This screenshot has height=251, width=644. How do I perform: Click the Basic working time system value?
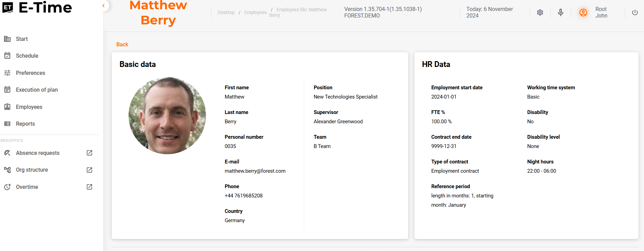coord(533,97)
